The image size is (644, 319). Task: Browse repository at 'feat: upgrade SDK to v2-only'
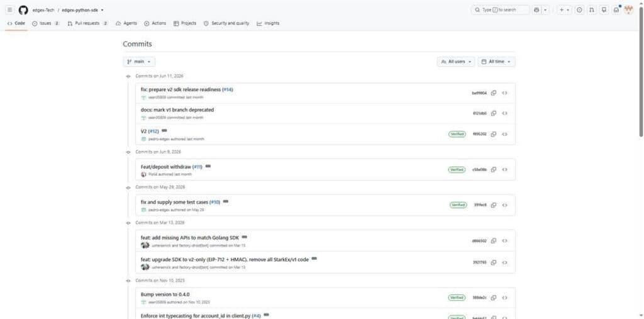click(505, 262)
